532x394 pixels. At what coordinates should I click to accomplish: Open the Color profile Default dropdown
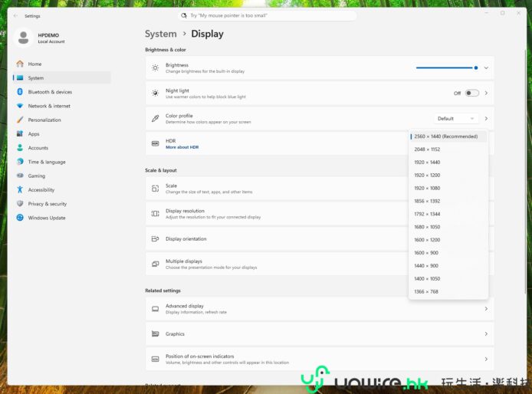click(x=456, y=119)
